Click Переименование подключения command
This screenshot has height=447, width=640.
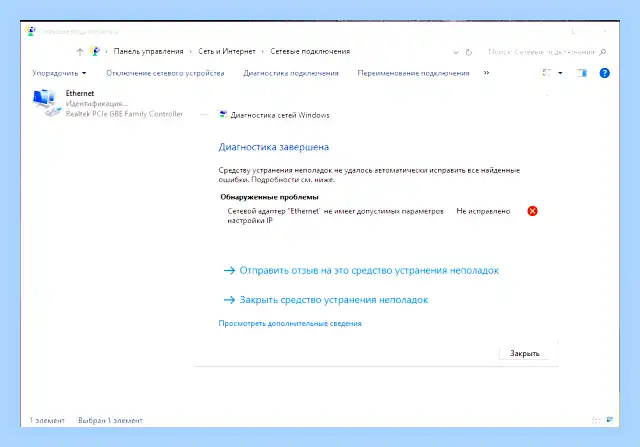point(413,73)
